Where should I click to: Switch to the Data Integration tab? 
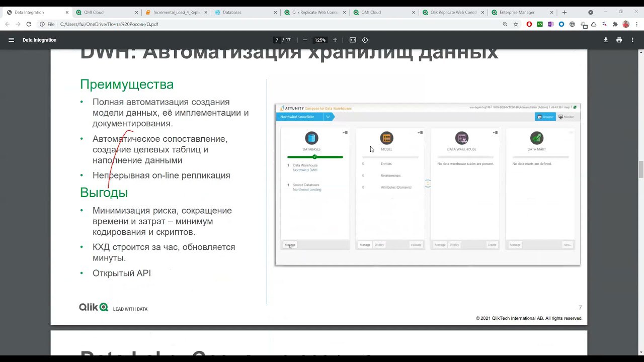click(x=37, y=12)
